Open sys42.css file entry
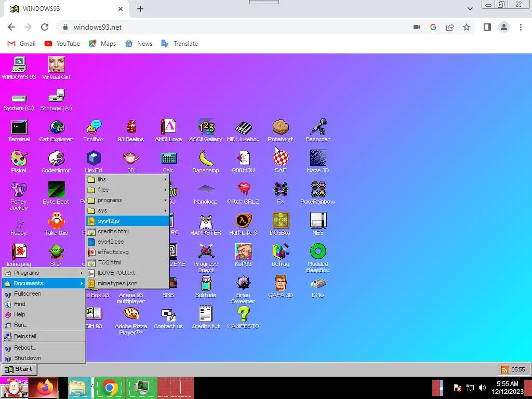This screenshot has width=532, height=399. [128, 242]
